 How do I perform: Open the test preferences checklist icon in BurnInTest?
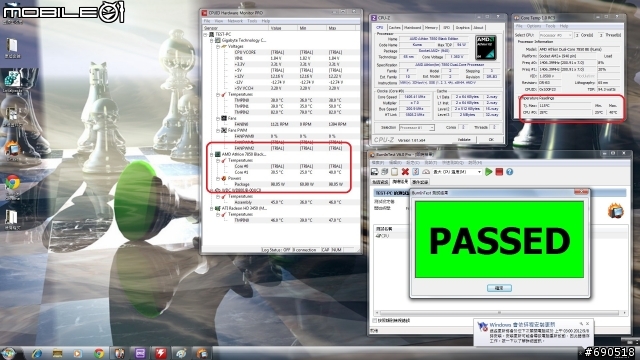coord(416,172)
